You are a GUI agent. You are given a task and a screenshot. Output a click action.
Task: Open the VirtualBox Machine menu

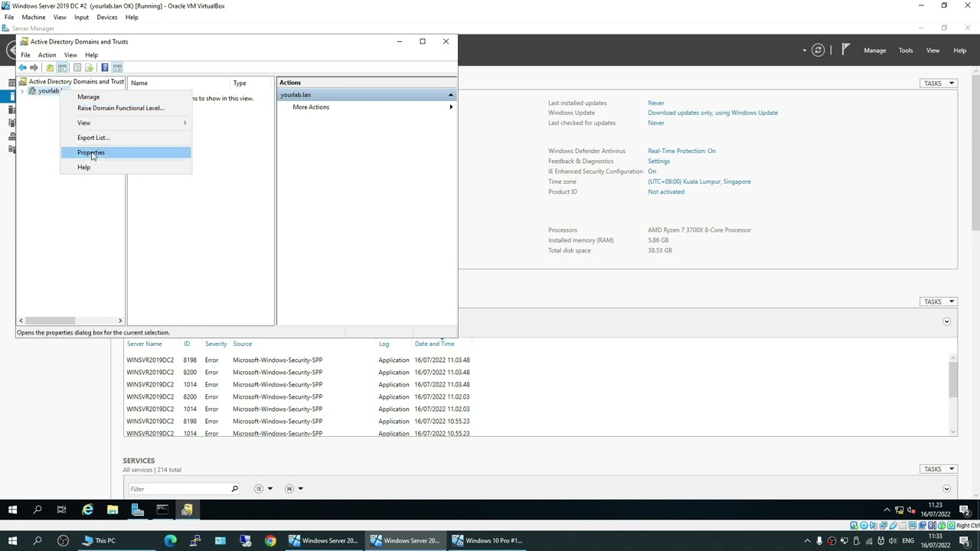[x=33, y=17]
